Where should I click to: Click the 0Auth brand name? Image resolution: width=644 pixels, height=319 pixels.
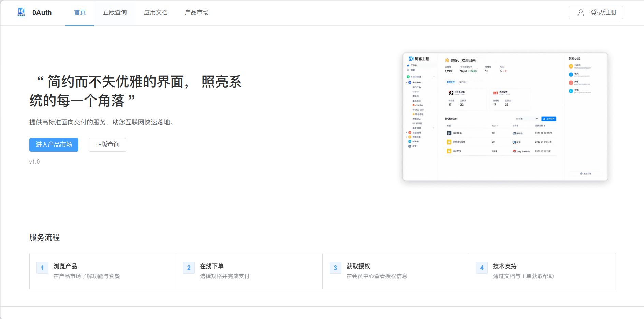pos(42,13)
